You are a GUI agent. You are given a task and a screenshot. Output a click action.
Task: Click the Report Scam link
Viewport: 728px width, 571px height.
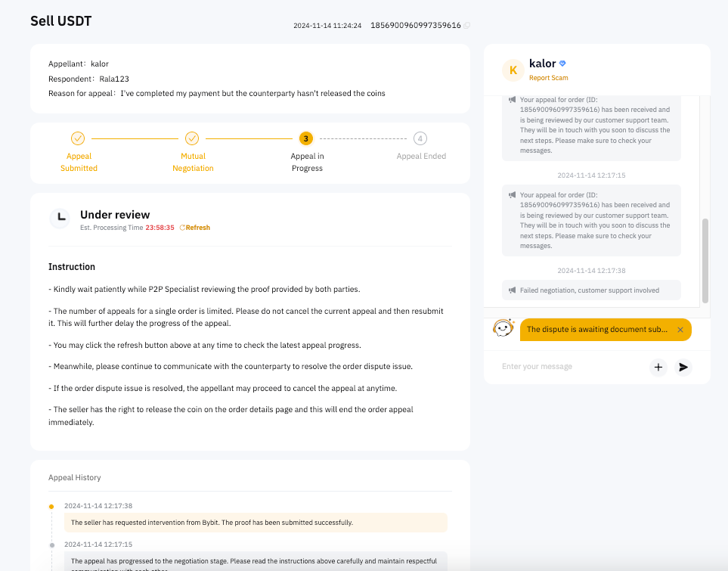tap(548, 78)
